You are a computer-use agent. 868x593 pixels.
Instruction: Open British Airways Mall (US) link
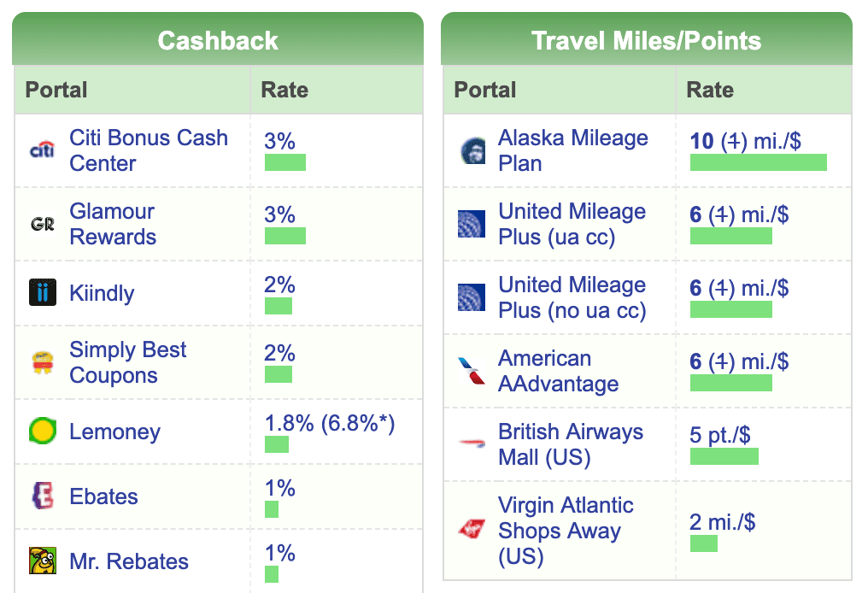pyautogui.click(x=570, y=444)
